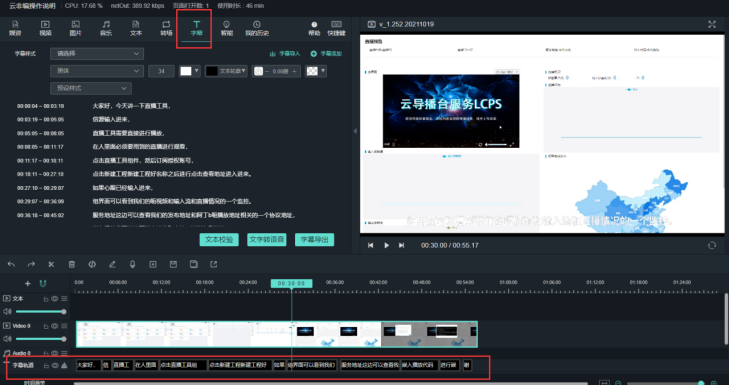Click the microphone record icon
Screen dimensions: 730x386
[x=132, y=264]
